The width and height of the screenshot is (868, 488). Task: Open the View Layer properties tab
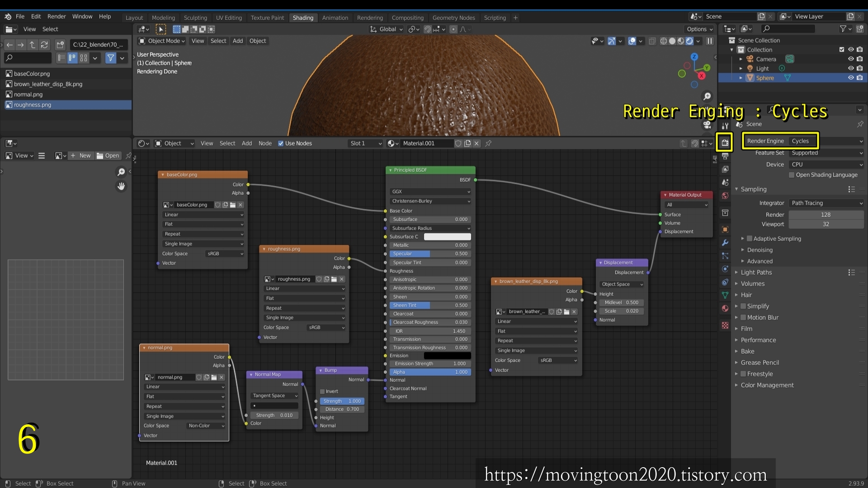(x=725, y=169)
